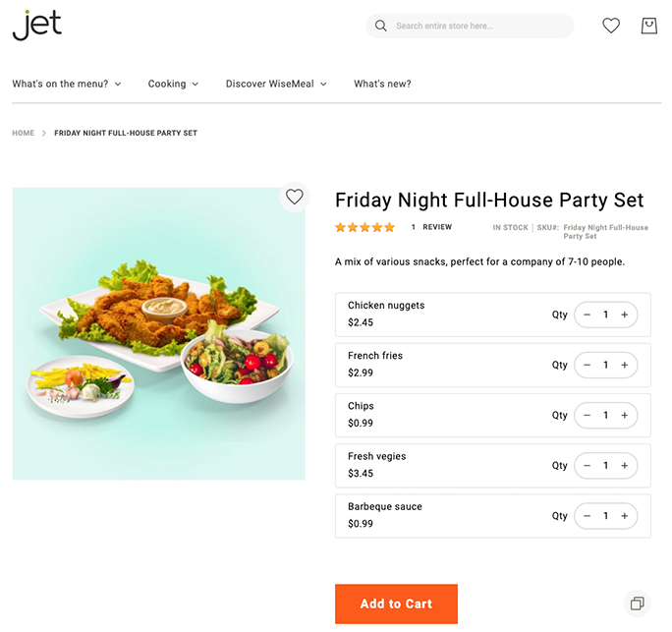672x632 pixels.
Task: Go to Home breadcrumb link
Action: pos(24,134)
